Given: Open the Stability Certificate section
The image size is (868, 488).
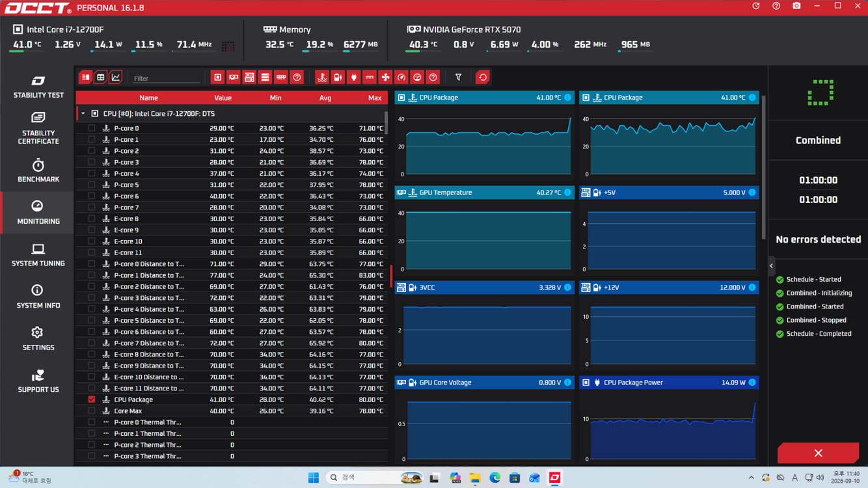Looking at the screenshot, I should (x=38, y=128).
